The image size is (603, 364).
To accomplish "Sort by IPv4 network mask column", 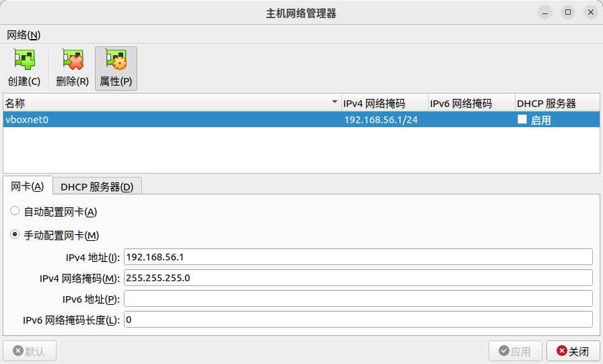I will pos(384,103).
